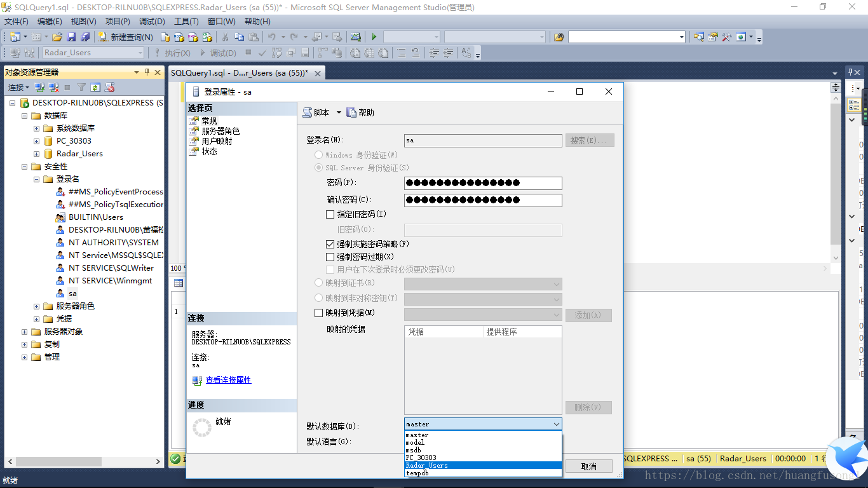Screen dimensions: 868x488
Task: Click the Save disk icon in toolbar
Action: coord(71,37)
